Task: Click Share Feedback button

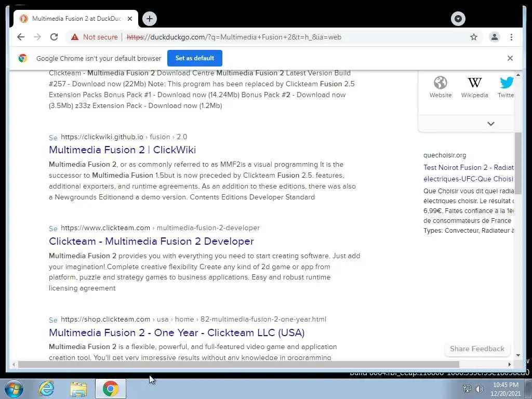Action: tap(477, 349)
